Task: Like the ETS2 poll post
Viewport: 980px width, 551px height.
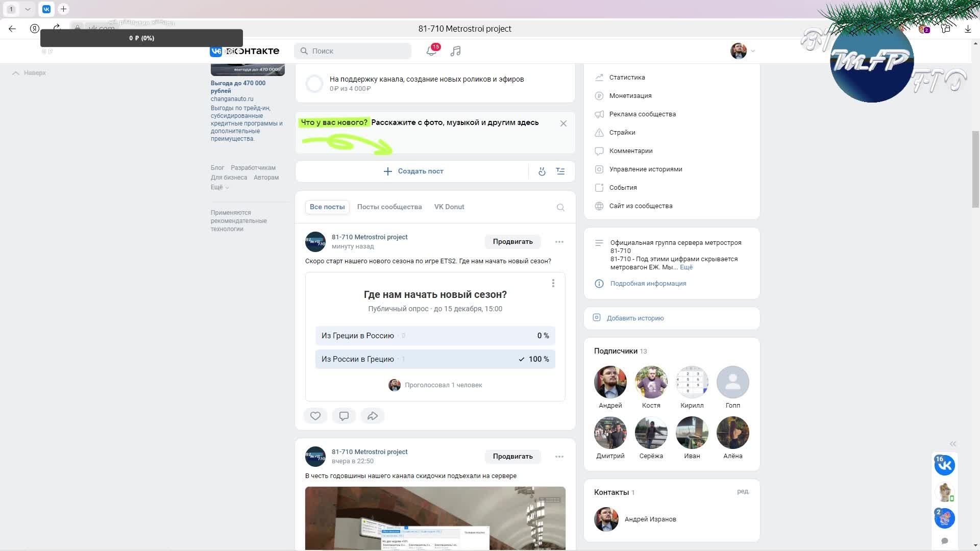Action: [315, 416]
